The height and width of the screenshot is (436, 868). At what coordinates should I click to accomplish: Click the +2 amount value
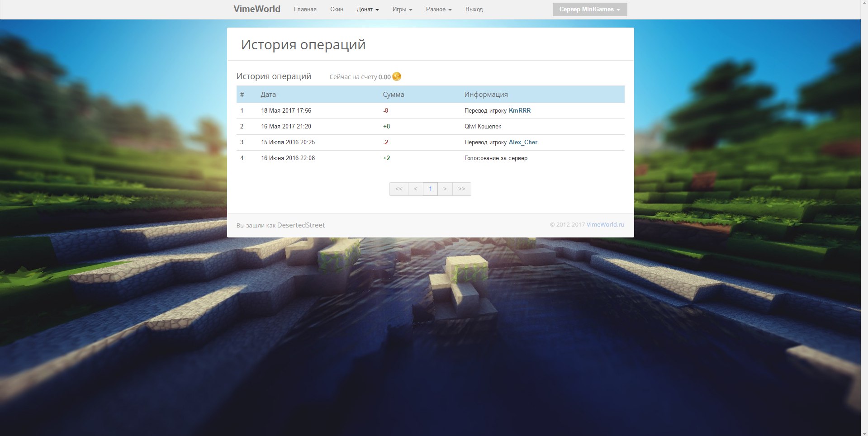tap(386, 158)
